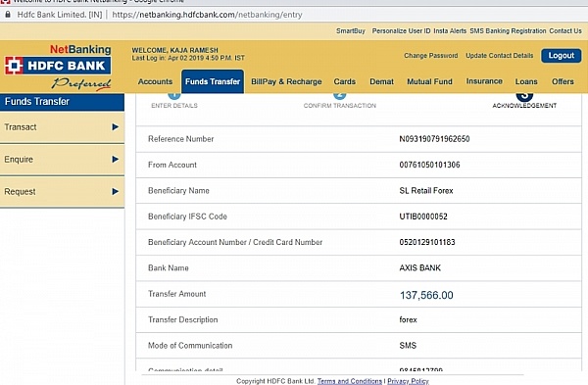Viewport: 588px width, 385px height.
Task: Click the ENTER DETAILS step label
Action: (174, 106)
